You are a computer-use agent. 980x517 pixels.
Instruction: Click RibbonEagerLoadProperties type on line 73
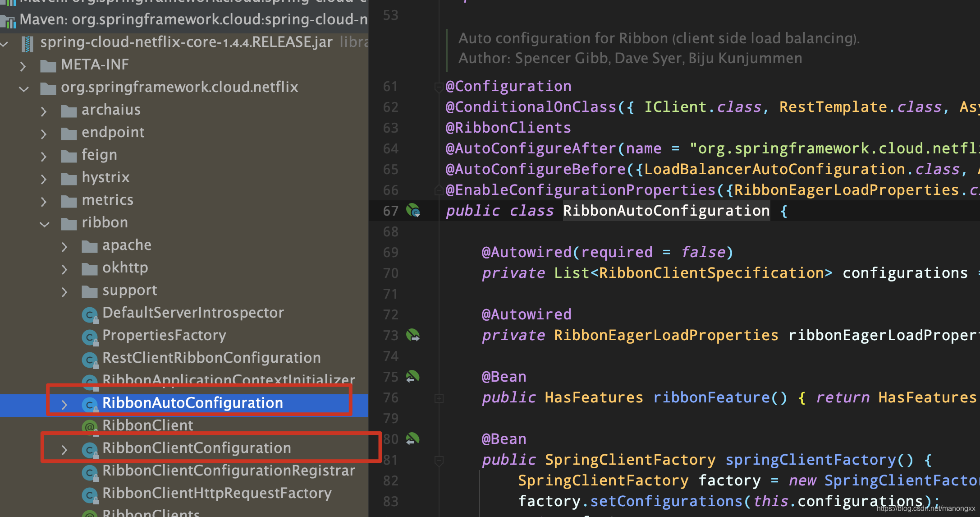[666, 335]
